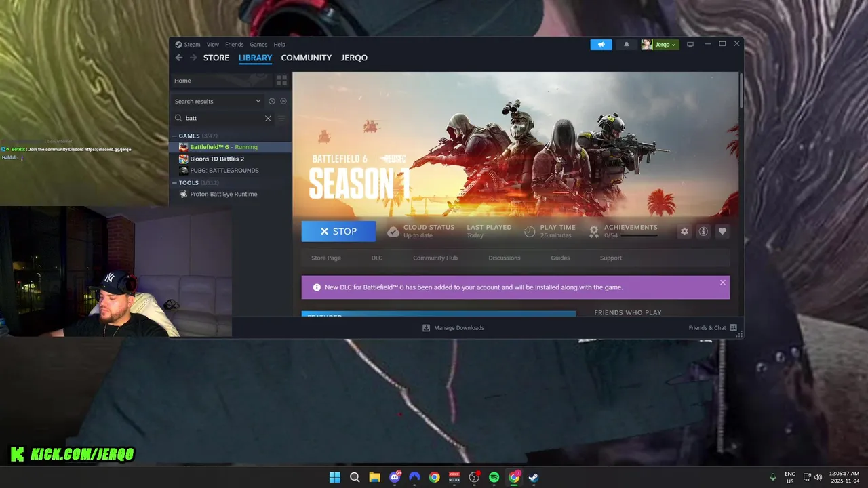Click the Home library button
Screen dimensions: 868x488
[220, 81]
